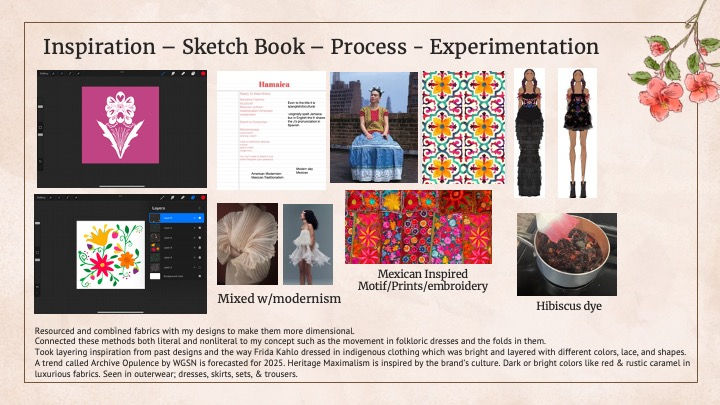Select Smudge tool in Procreate screenshot with Layers panel
This screenshot has height=405, width=720.
point(172,197)
